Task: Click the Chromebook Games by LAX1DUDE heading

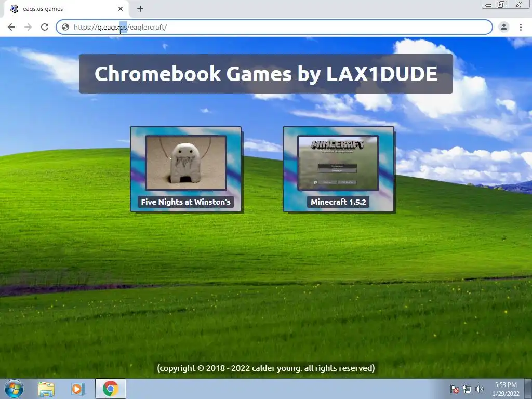Action: [266, 74]
